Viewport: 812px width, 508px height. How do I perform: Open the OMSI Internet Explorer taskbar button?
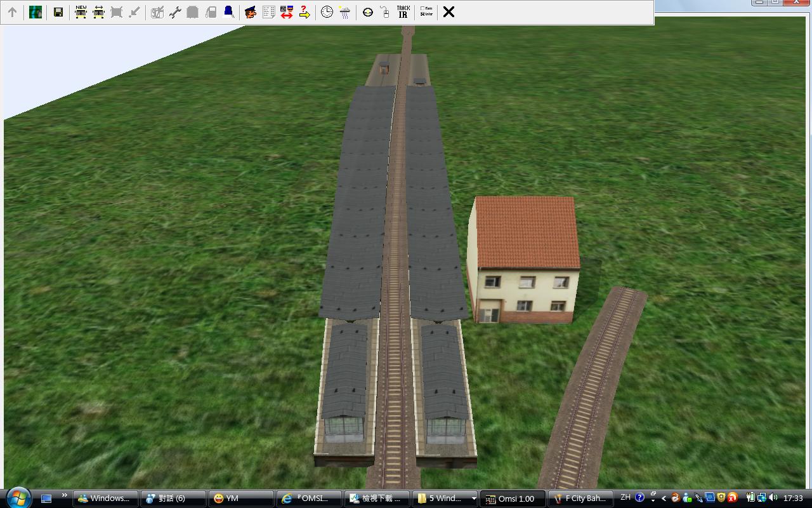309,498
